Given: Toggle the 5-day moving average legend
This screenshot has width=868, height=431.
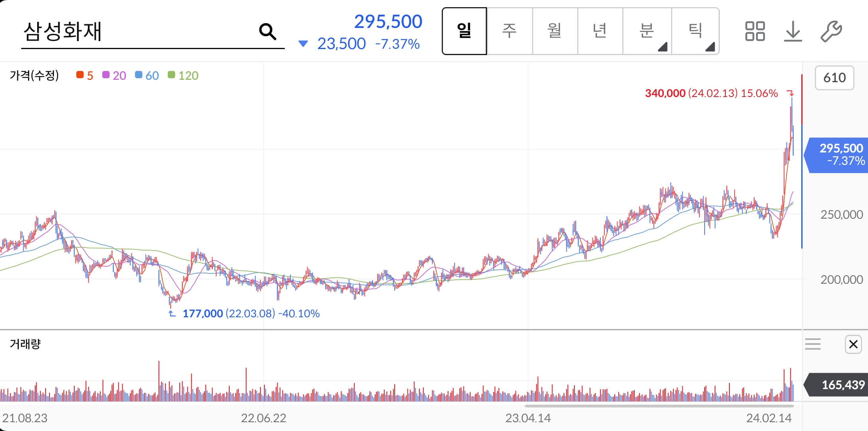Looking at the screenshot, I should click(x=85, y=75).
